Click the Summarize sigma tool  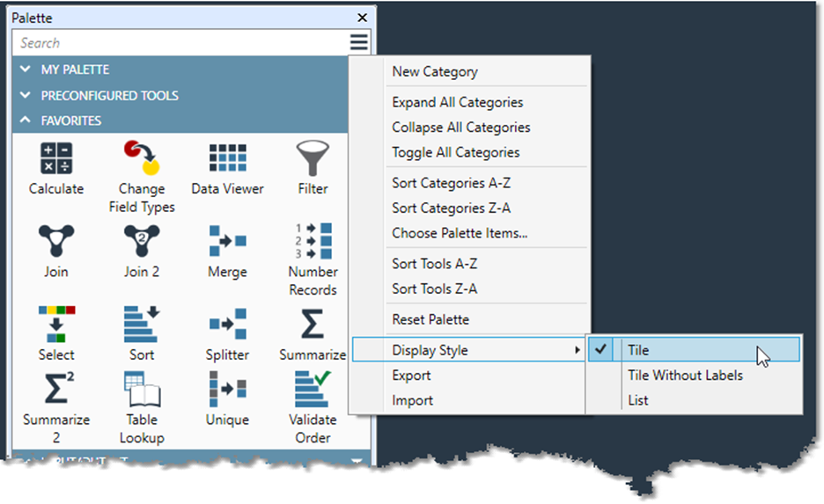[313, 325]
